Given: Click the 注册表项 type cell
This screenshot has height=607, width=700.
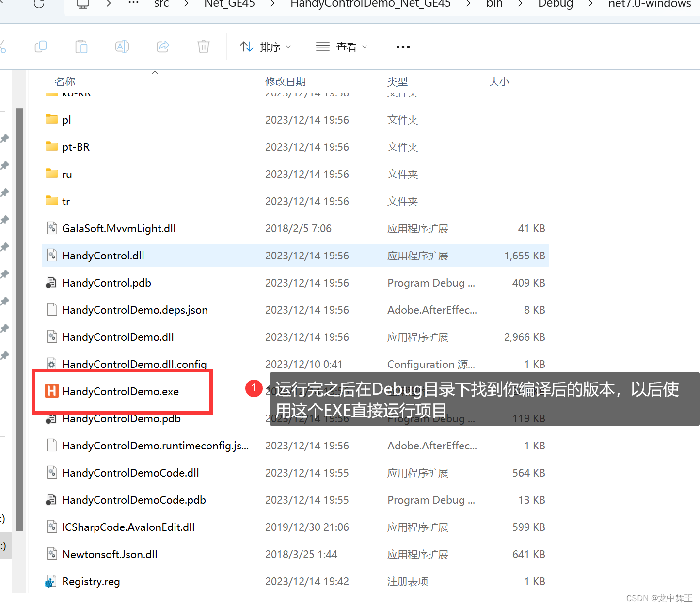Looking at the screenshot, I should point(408,581).
